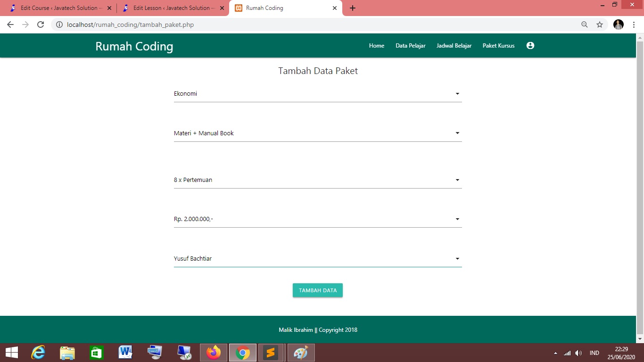Click the Rumah Coding brand link
The height and width of the screenshot is (362, 644).
pyautogui.click(x=134, y=46)
